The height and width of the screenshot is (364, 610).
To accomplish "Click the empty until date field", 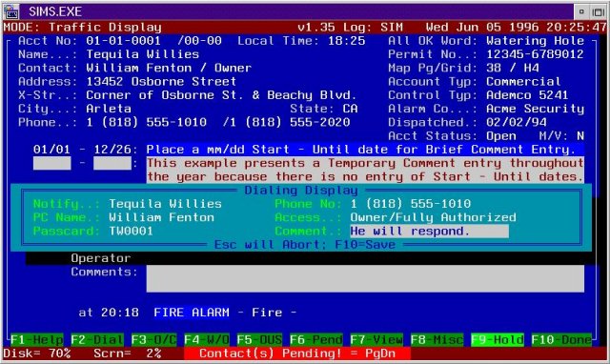I will (112, 163).
